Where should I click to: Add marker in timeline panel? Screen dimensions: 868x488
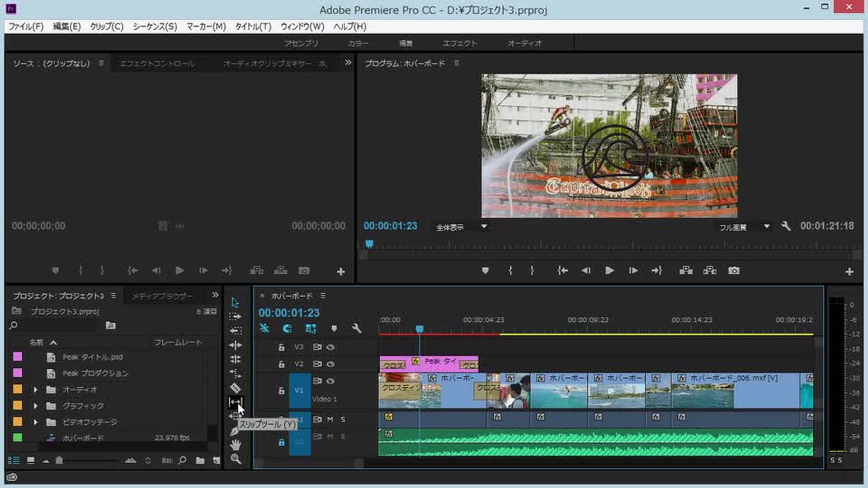click(x=334, y=328)
